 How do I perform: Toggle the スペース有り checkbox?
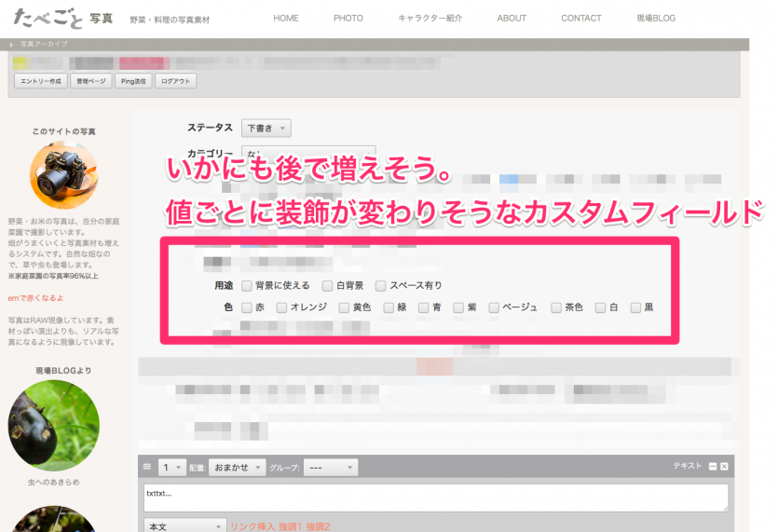pyautogui.click(x=382, y=286)
